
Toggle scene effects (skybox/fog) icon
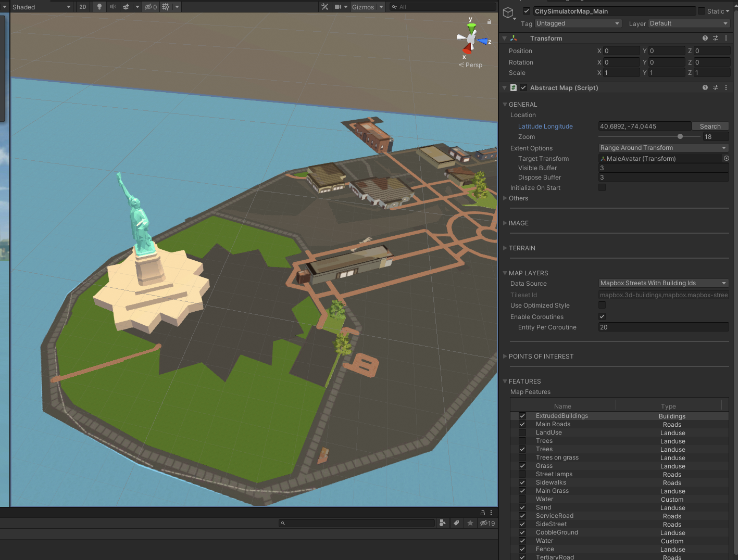[126, 7]
